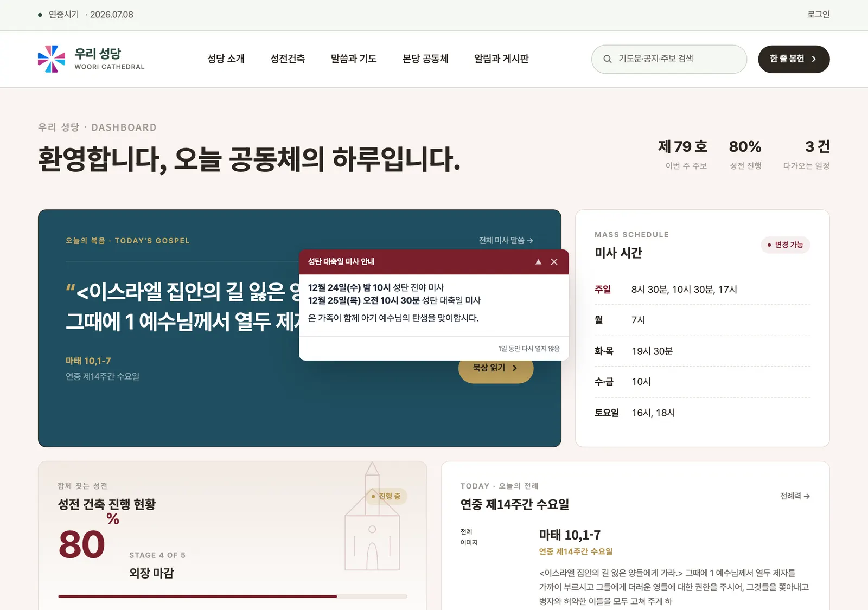
Task: Open the 알림과 게시판 menu
Action: (x=501, y=59)
